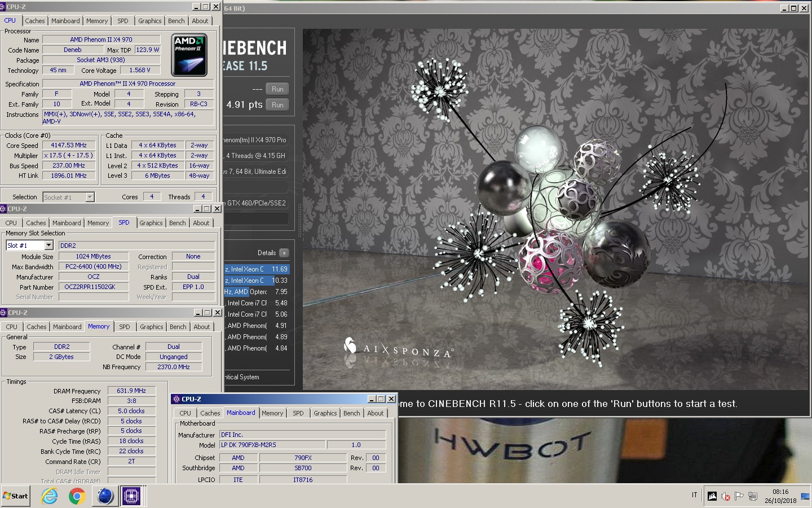Screen dimensions: 812x508
Task: Open SPD tab in the CPU-Z Memory window
Action: [125, 327]
